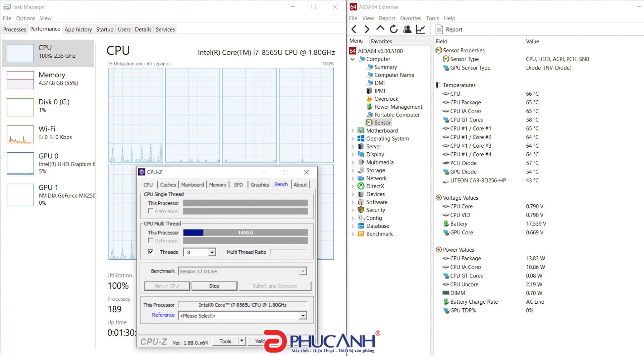
Task: Click AIDA64 Up level arrow icon
Action: coord(380,28)
